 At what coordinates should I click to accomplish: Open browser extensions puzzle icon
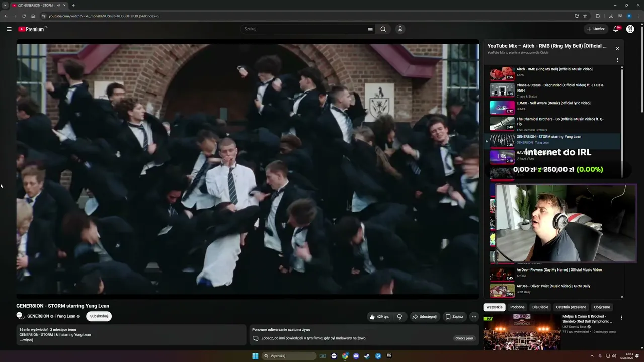pos(598,16)
